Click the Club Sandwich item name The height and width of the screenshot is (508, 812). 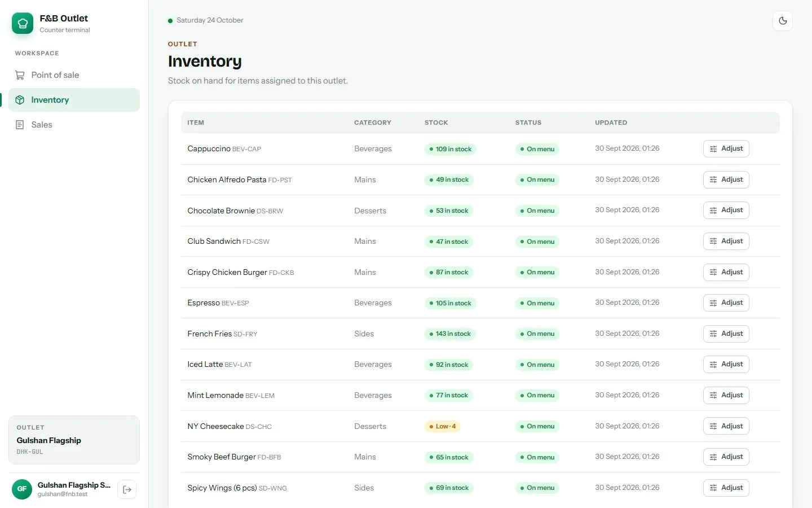[214, 241]
